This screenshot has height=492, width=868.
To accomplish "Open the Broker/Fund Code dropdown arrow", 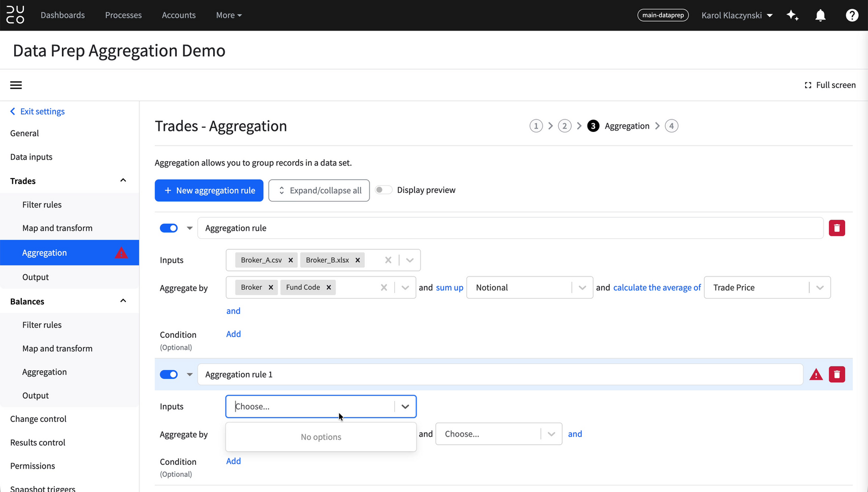I will pyautogui.click(x=405, y=287).
